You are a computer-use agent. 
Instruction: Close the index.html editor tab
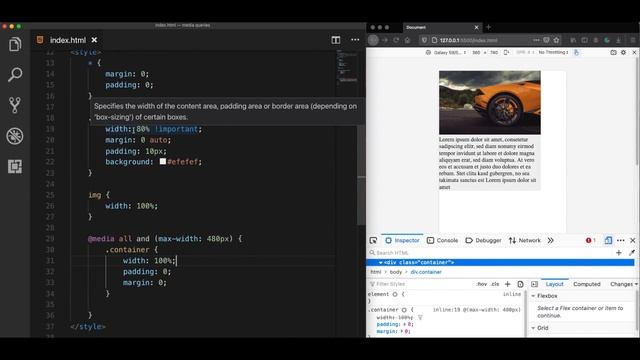pos(94,40)
